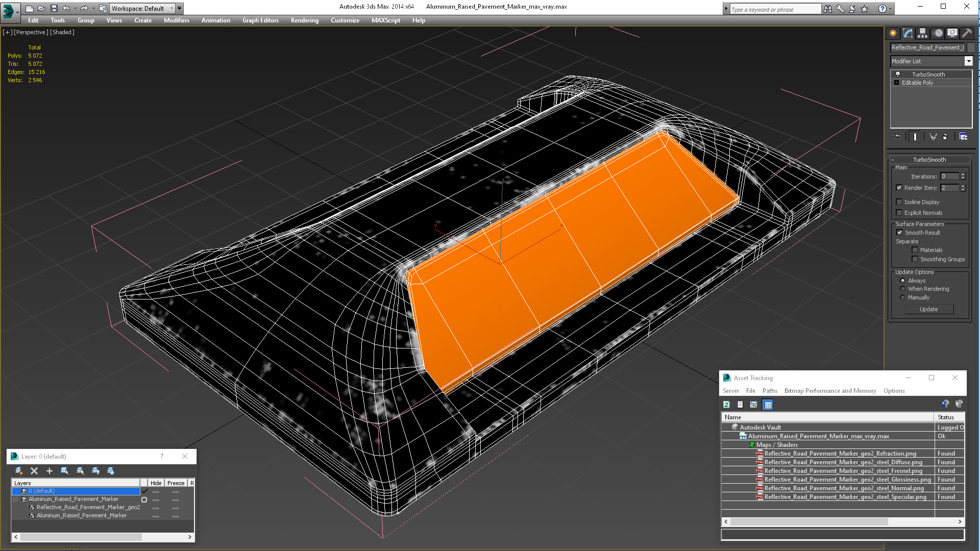This screenshot has width=980, height=551.
Task: Click the Undo arrow icon
Action: pyautogui.click(x=66, y=8)
